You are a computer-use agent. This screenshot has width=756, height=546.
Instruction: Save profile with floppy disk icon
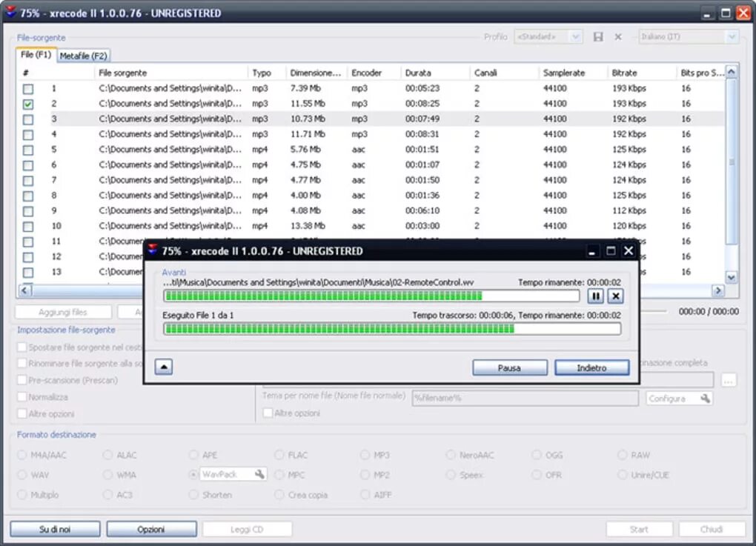tap(598, 36)
